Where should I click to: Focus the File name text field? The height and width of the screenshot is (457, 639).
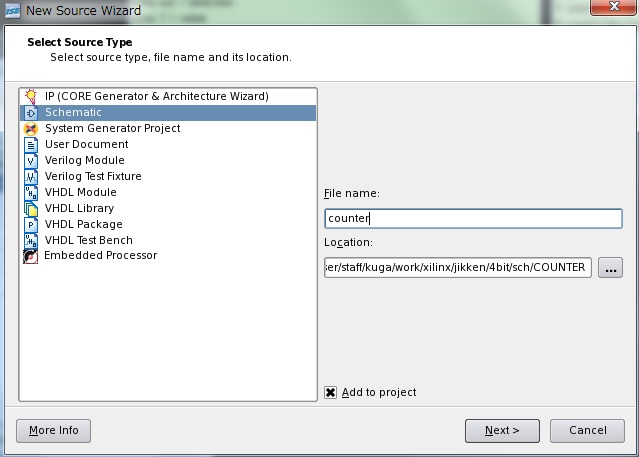tap(473, 218)
